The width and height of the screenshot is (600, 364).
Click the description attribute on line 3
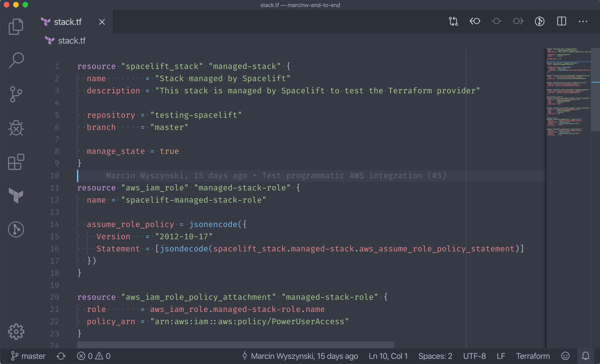point(113,91)
